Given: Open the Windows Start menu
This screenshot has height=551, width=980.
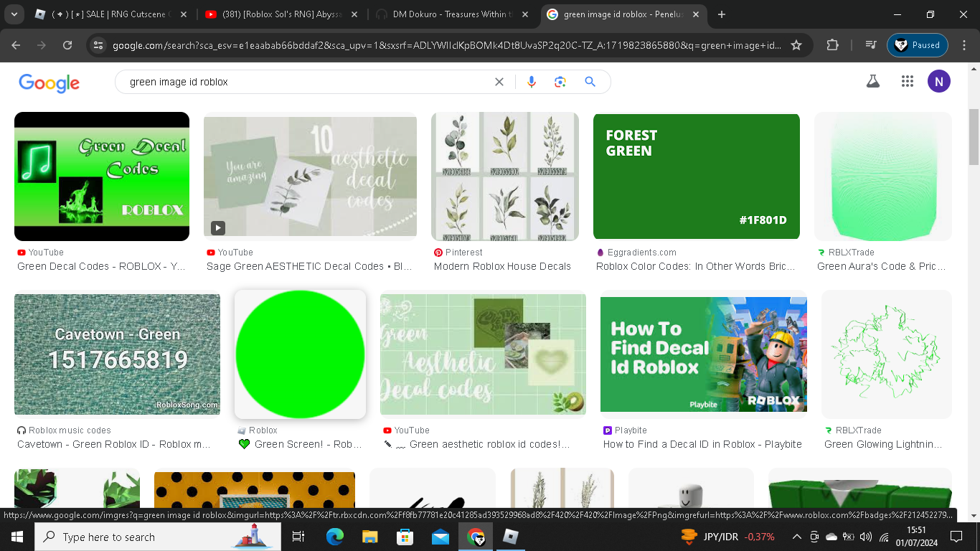Looking at the screenshot, I should click(17, 537).
